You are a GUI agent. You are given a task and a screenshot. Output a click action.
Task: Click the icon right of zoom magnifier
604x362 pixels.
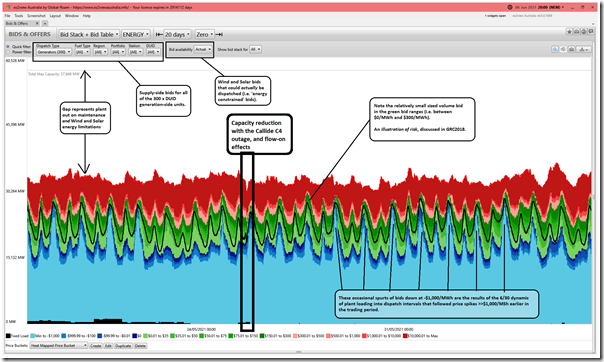click(563, 49)
